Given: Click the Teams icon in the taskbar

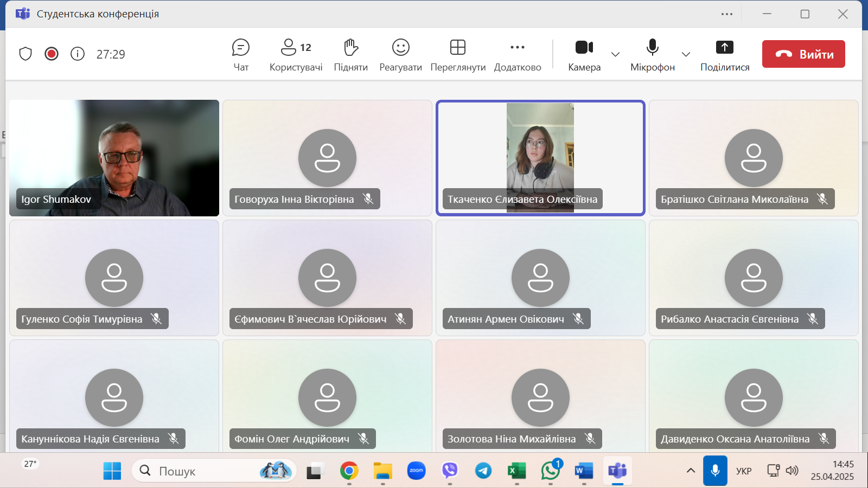Looking at the screenshot, I should (x=617, y=471).
